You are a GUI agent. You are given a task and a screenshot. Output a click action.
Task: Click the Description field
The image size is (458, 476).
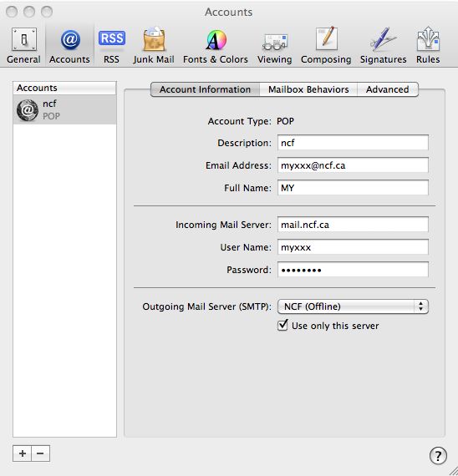click(x=353, y=143)
